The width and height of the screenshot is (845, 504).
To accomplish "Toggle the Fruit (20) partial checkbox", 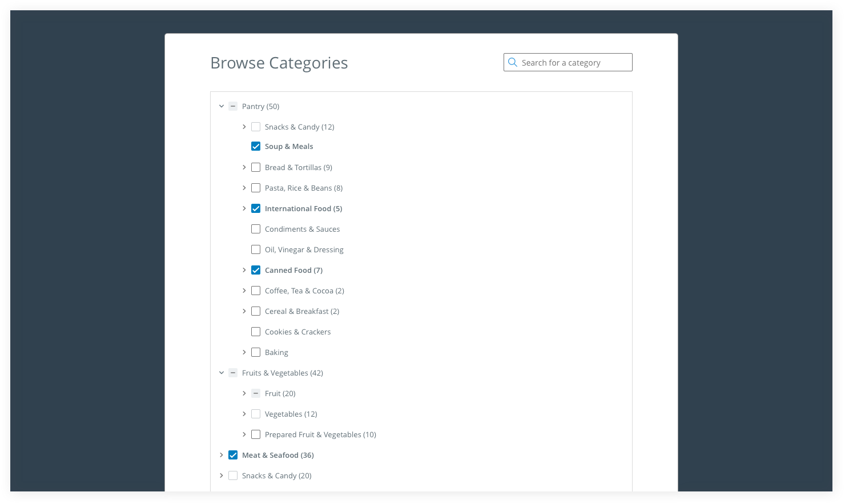I will (256, 393).
